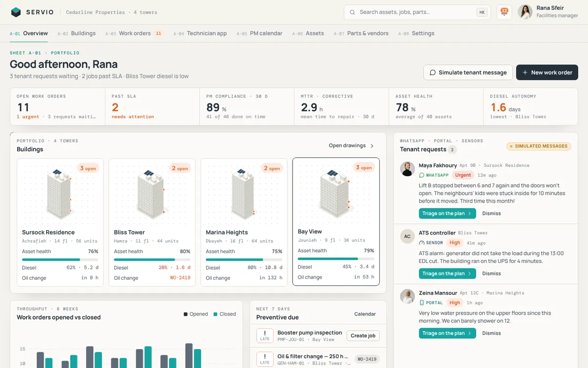Viewport: 588px width, 368px height.
Task: Expand Open drawings chevron
Action: point(372,146)
